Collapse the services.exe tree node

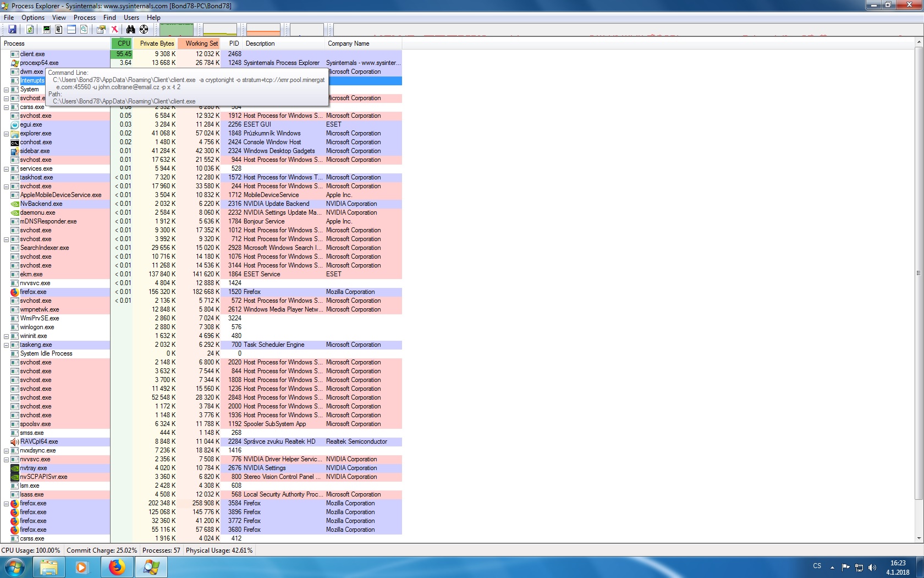6,168
